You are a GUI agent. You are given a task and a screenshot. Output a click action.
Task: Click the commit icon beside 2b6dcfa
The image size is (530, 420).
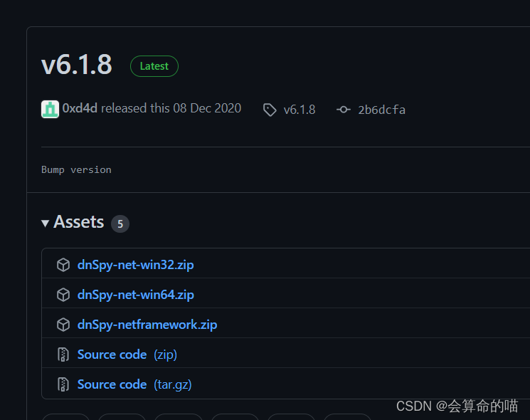point(344,110)
